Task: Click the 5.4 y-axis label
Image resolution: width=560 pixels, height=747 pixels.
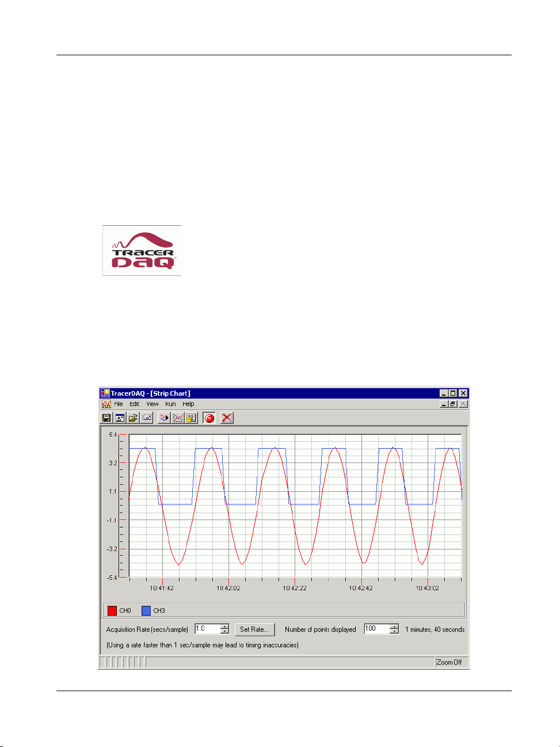Action: tap(113, 435)
